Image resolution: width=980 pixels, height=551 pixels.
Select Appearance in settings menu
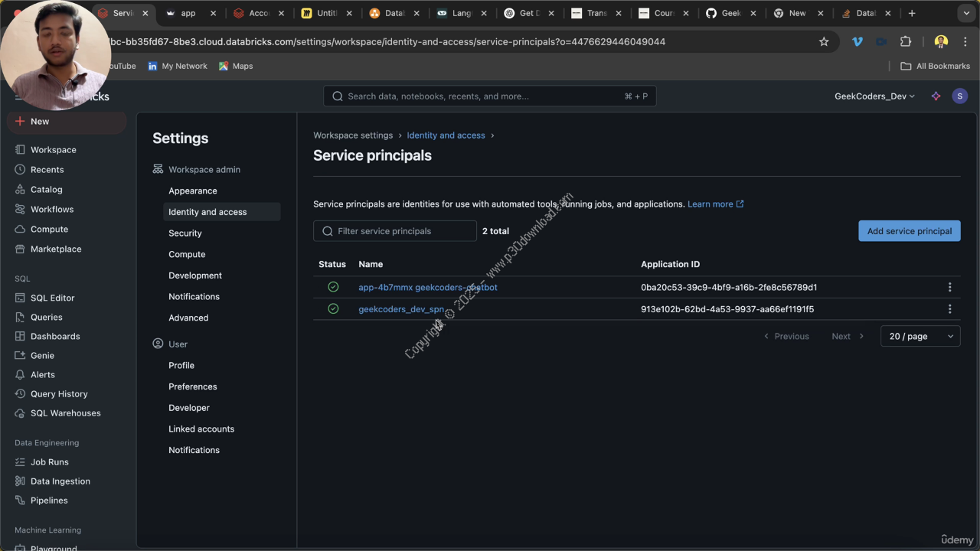point(193,191)
